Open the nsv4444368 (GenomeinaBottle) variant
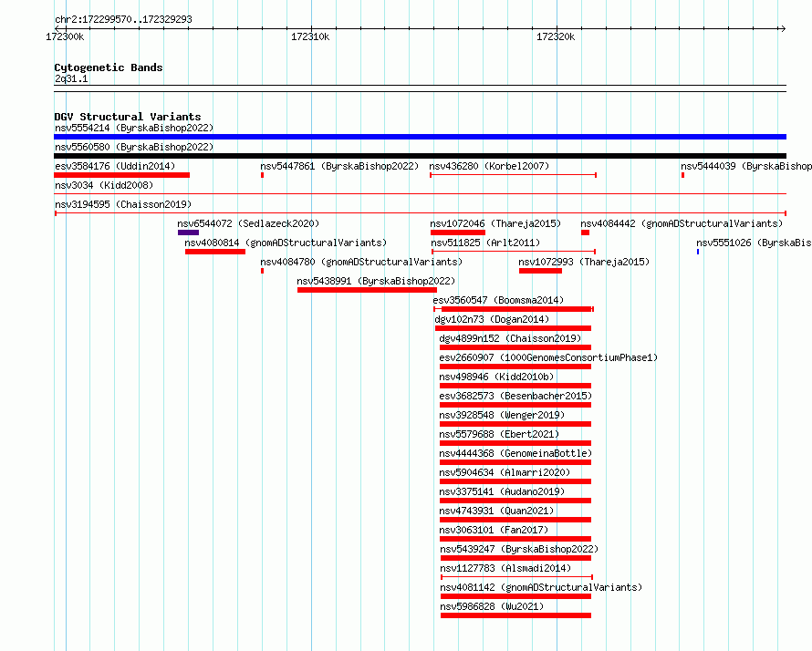 [x=515, y=453]
